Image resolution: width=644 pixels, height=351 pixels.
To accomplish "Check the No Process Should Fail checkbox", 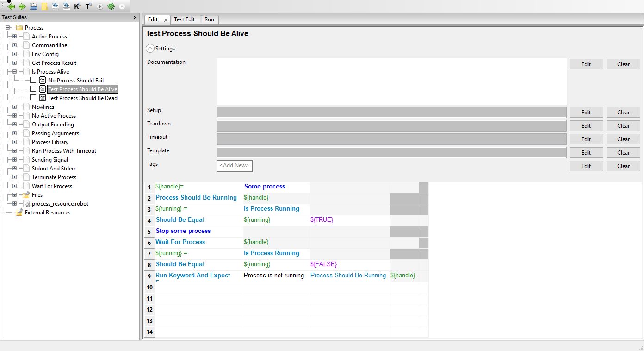I will click(x=33, y=80).
